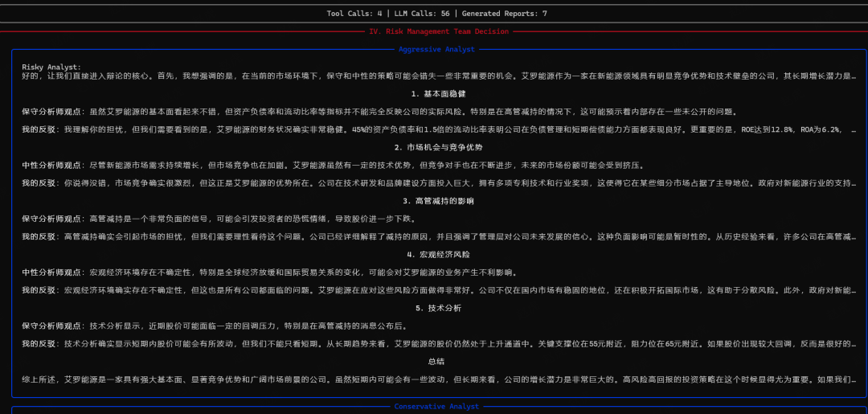Click the heading '4. 宏观经济风险'

438,255
